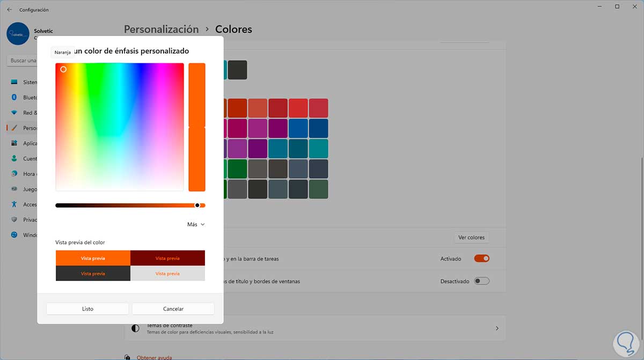Choose the coral swatch in the first row

tap(258, 108)
